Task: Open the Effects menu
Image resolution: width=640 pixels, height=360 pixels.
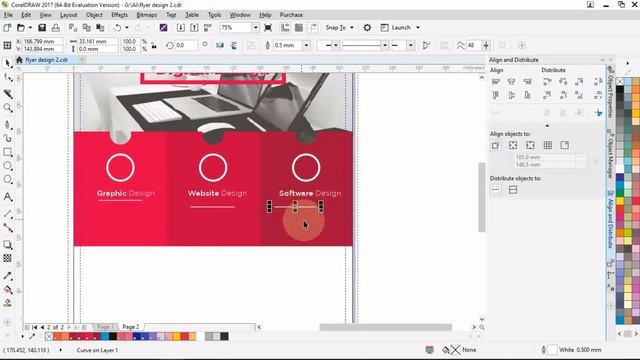Action: 120,15
